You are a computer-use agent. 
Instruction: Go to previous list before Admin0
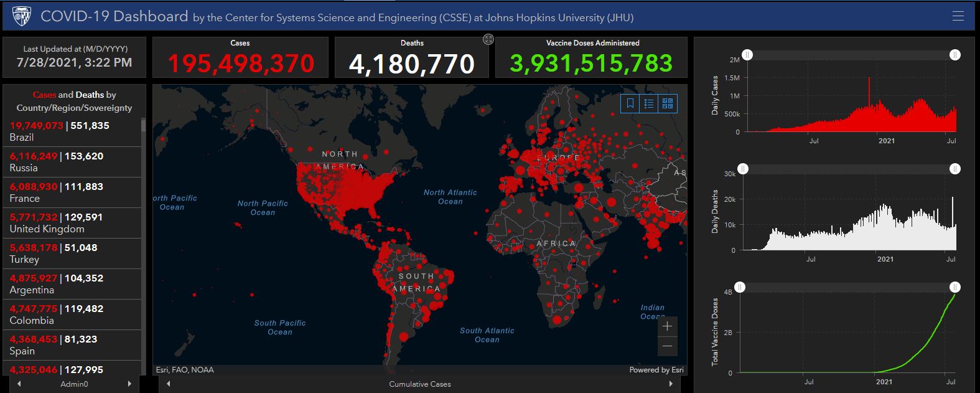[x=19, y=384]
